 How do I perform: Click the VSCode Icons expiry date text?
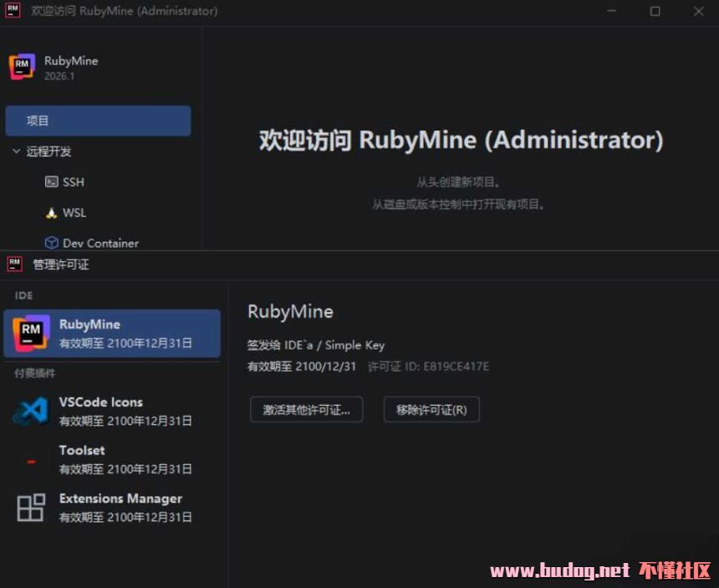tap(125, 421)
